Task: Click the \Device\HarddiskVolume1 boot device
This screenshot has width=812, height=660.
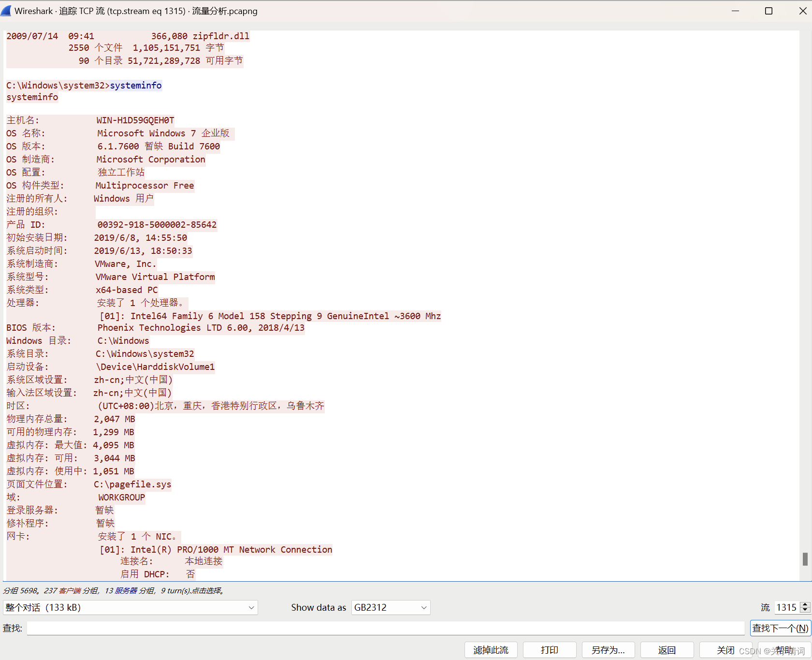Action: pyautogui.click(x=155, y=367)
